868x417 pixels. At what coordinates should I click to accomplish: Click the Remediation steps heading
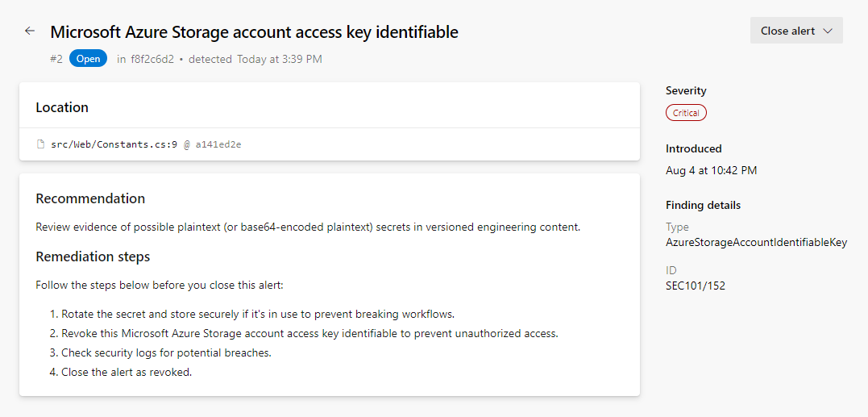[x=93, y=257]
